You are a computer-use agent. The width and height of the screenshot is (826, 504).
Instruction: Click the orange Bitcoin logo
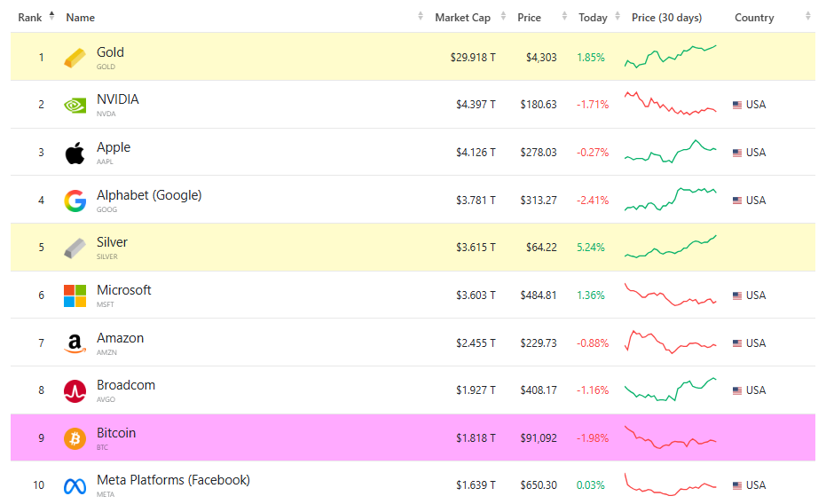(x=75, y=438)
